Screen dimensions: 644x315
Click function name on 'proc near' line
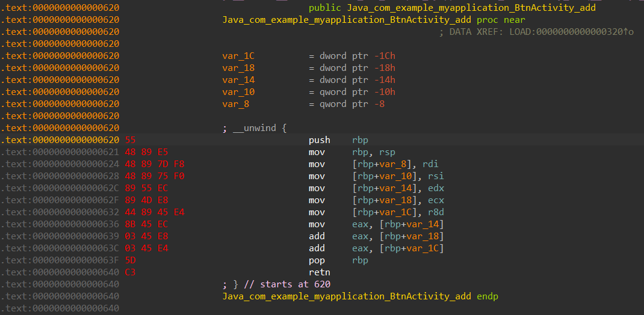(347, 20)
